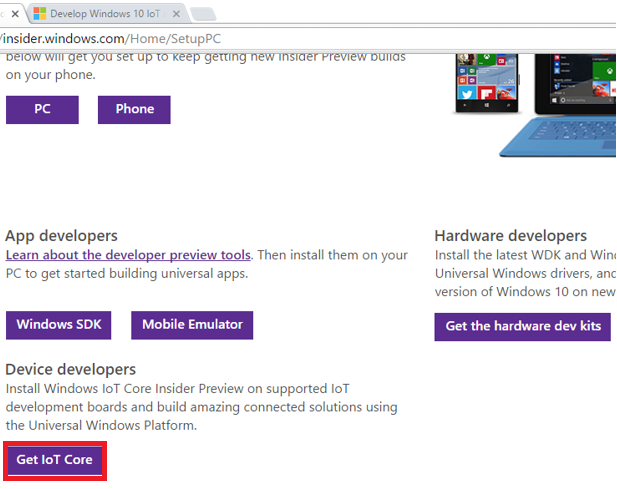Click the address bar URL field
The height and width of the screenshot is (489, 617).
tap(307, 39)
